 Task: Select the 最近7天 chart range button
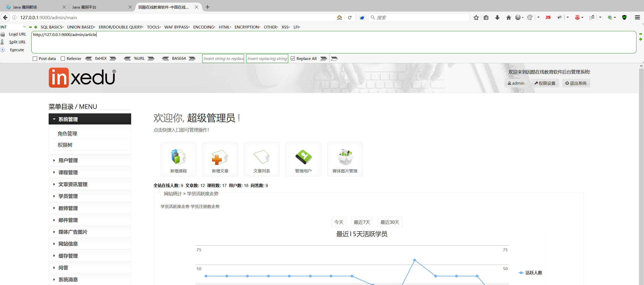click(x=362, y=222)
